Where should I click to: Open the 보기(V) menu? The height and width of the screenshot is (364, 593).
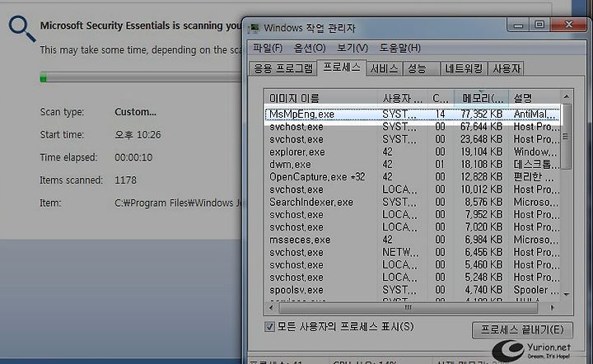(353, 48)
